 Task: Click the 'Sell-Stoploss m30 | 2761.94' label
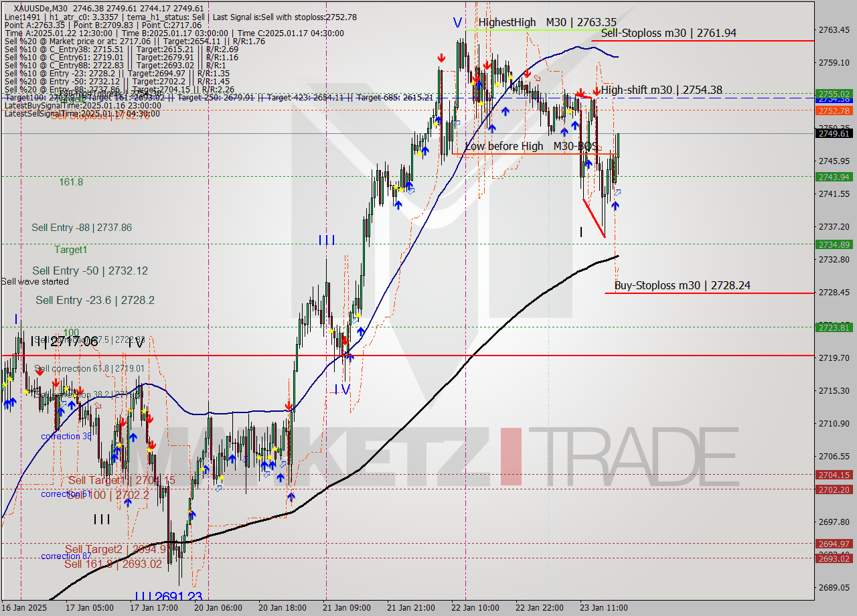click(x=669, y=33)
